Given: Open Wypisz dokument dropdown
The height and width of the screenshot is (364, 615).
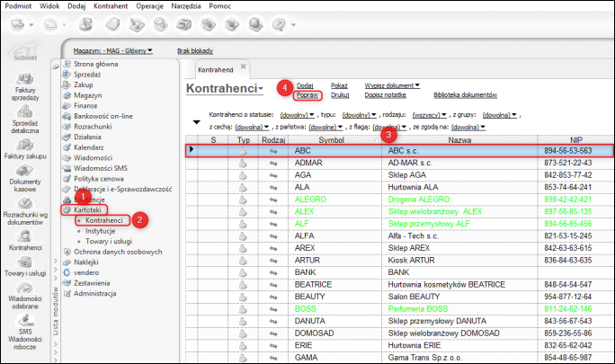Looking at the screenshot, I should click(x=392, y=85).
